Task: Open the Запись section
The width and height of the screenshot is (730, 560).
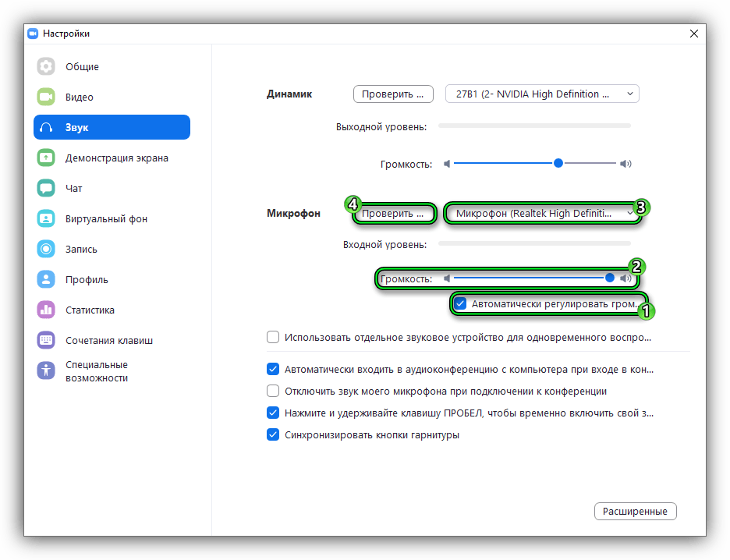Action: (112, 249)
